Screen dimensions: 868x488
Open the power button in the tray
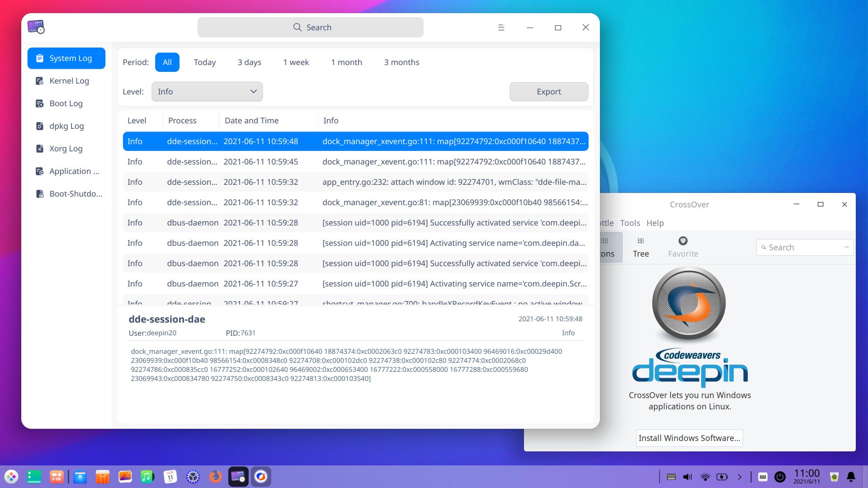[780, 477]
